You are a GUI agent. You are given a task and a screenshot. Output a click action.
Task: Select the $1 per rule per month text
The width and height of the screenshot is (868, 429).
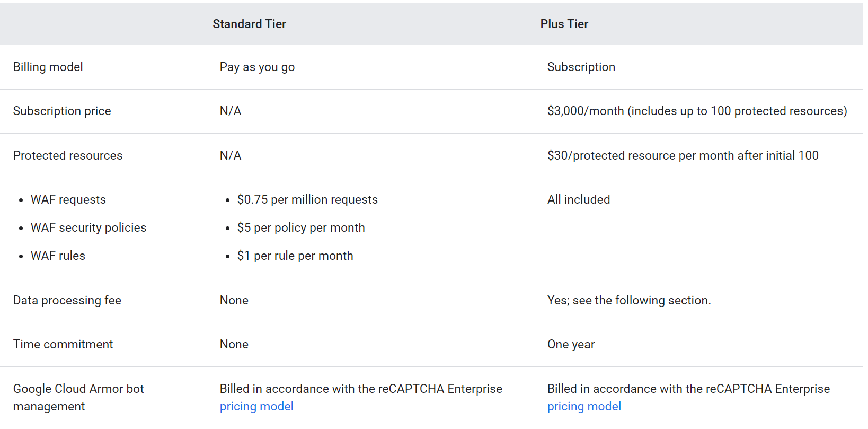click(295, 256)
